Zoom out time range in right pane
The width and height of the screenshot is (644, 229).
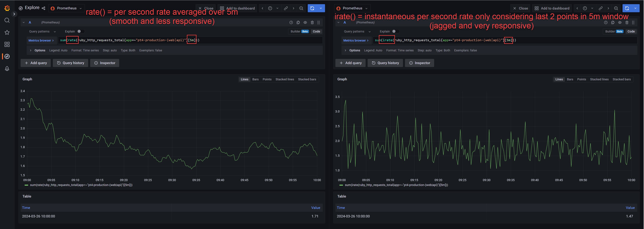pyautogui.click(x=616, y=8)
